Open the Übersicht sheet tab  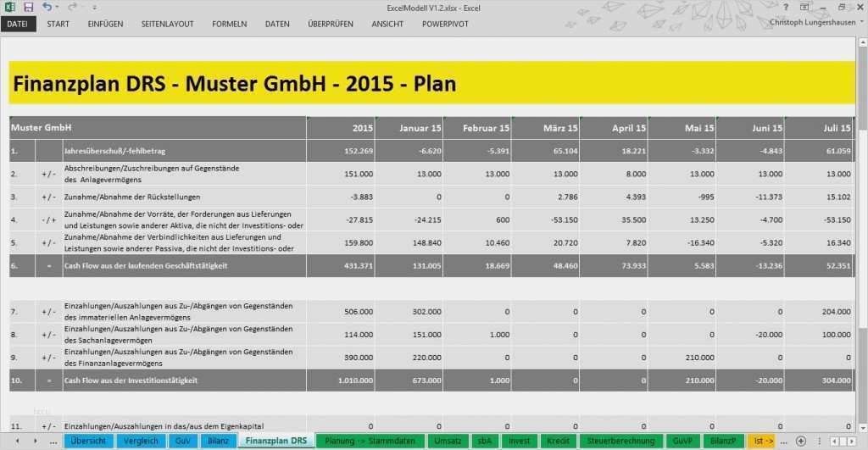pyautogui.click(x=88, y=442)
